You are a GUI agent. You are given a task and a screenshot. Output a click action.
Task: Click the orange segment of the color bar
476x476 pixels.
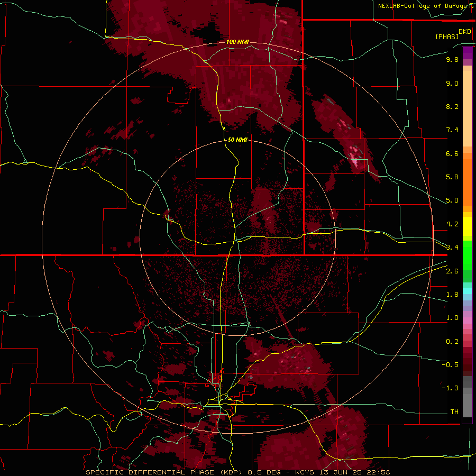pos(467,182)
